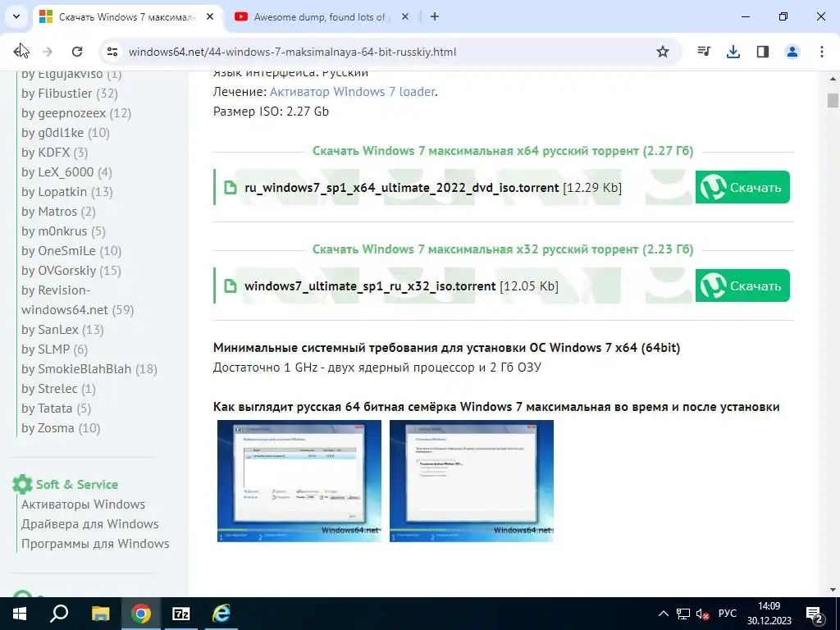
Task: Click ru_windows7_sp1_x64_ultimate_2022_dvd_iso.torrent file name
Action: pos(402,188)
